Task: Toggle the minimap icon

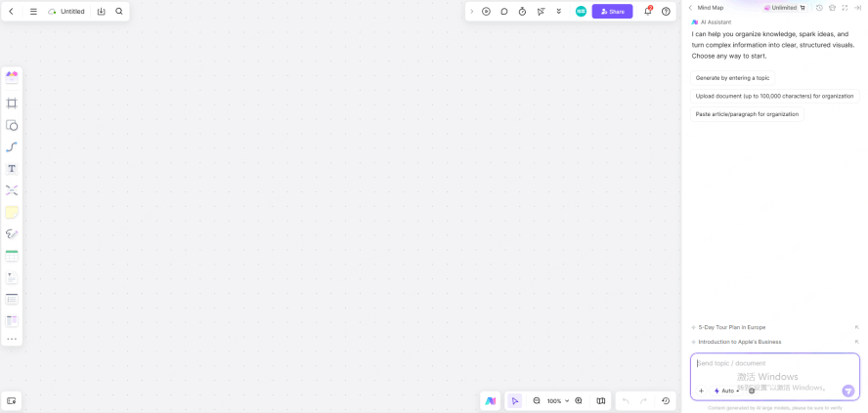Action: click(601, 401)
